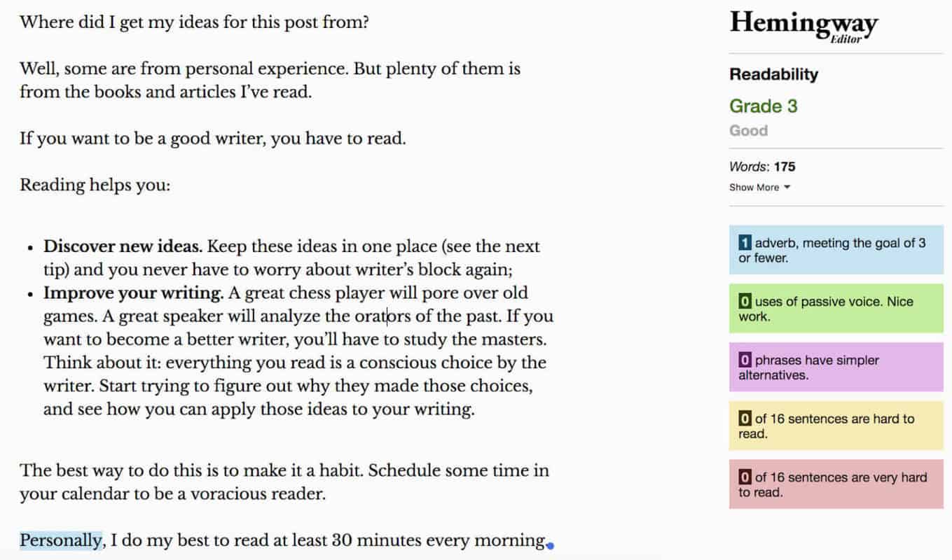Viewport: 952px width, 560px height.
Task: Place cursor in "Discover new ideas" bullet
Action: click(x=291, y=258)
